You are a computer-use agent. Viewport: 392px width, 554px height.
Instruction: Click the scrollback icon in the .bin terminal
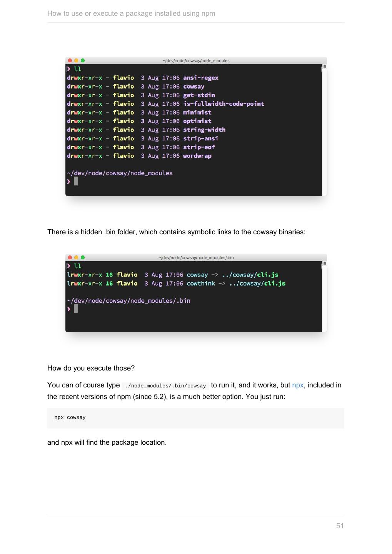coord(324,264)
